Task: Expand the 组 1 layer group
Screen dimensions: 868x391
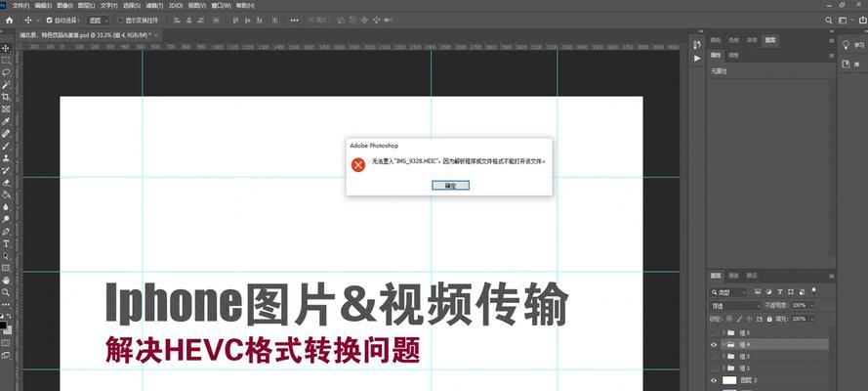Action: coord(723,368)
